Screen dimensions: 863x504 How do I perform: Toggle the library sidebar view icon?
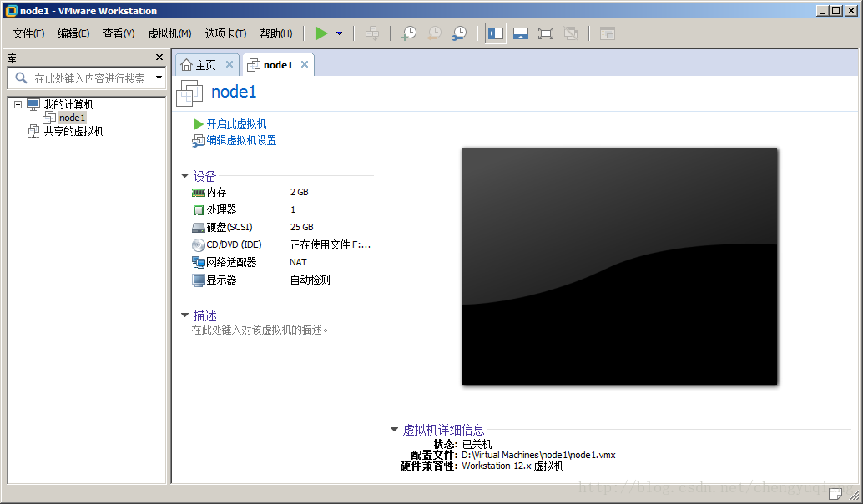(495, 33)
